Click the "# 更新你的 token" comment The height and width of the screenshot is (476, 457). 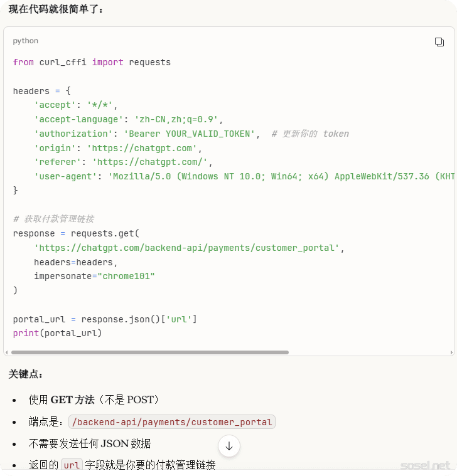coord(310,134)
